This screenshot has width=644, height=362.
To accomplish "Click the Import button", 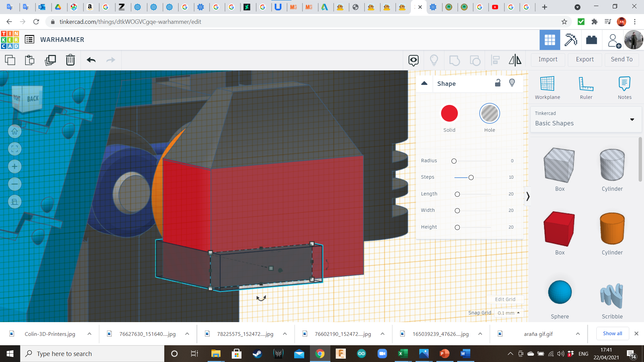I will click(548, 59).
